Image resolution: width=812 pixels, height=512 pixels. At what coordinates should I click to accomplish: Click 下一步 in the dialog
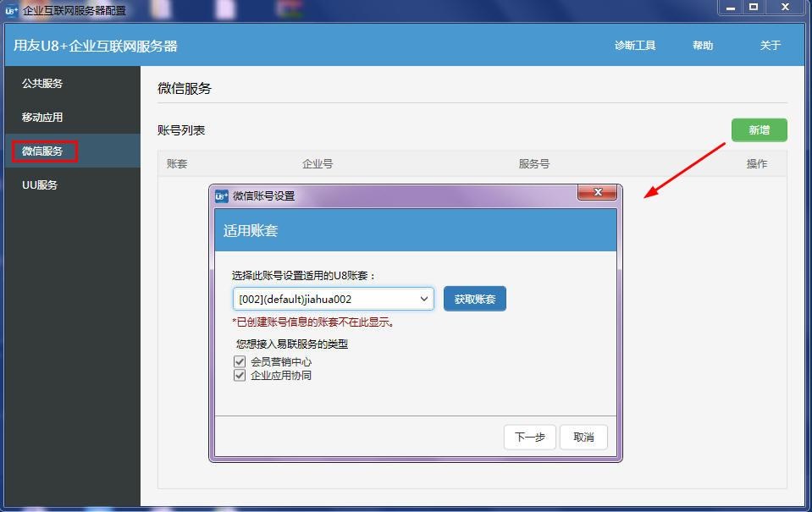pos(530,438)
